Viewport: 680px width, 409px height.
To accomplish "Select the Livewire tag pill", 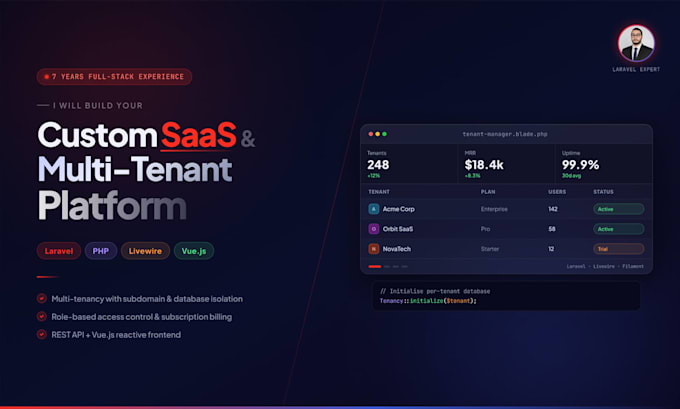I will pyautogui.click(x=145, y=251).
